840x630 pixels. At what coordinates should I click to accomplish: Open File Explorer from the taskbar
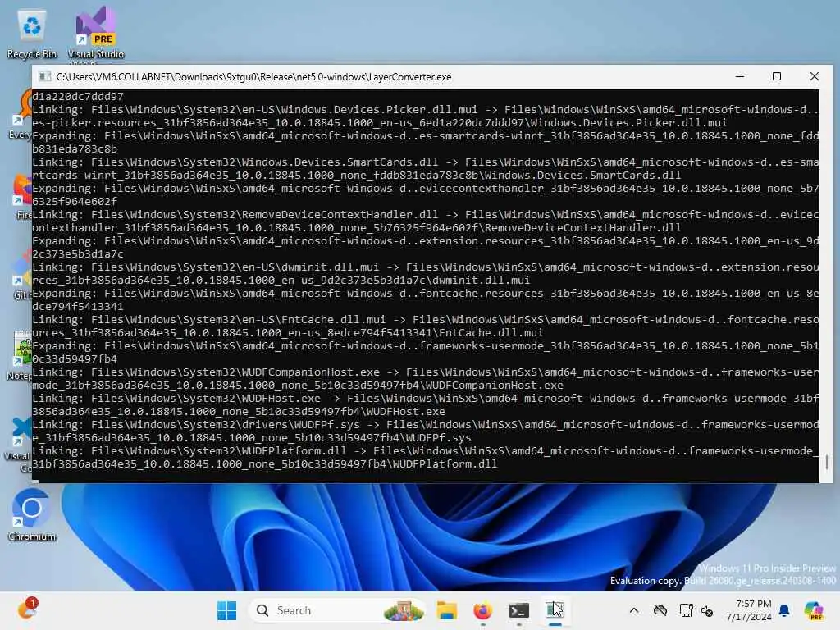click(447, 610)
